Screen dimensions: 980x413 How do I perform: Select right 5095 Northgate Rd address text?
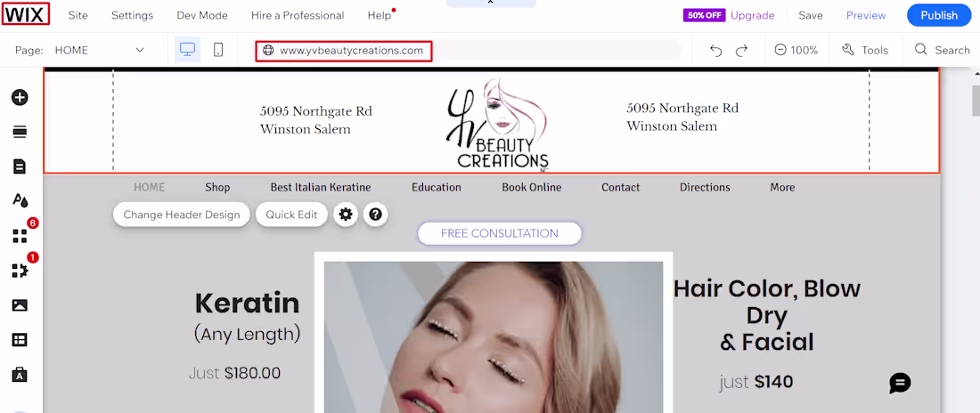(x=682, y=117)
